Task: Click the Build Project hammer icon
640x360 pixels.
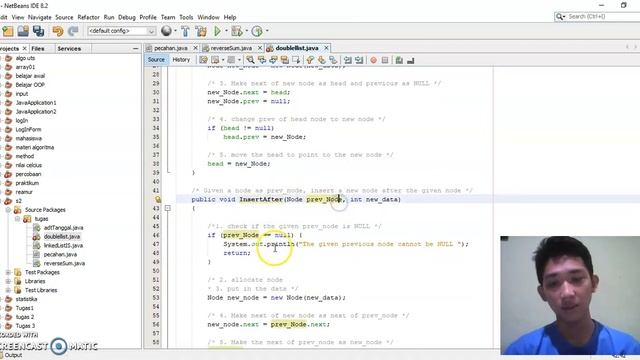Action: pyautogui.click(x=185, y=31)
